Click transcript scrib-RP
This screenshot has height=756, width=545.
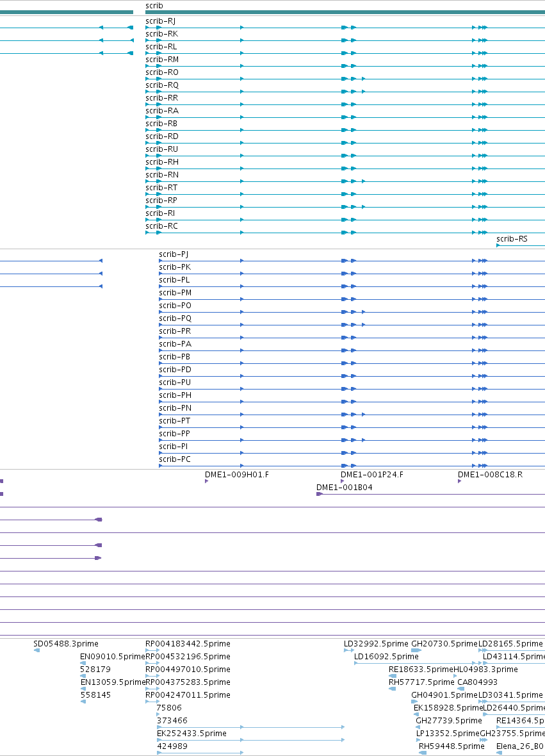coord(161,201)
